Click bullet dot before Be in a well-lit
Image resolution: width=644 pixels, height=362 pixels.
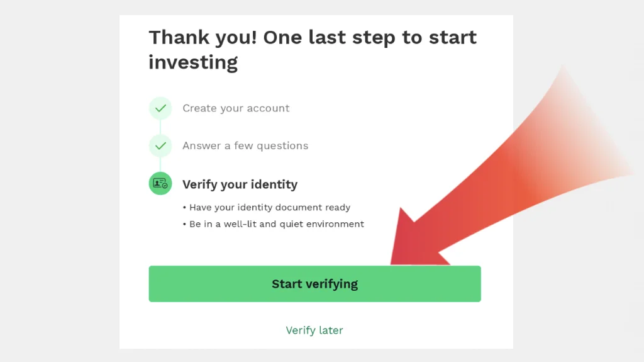184,224
